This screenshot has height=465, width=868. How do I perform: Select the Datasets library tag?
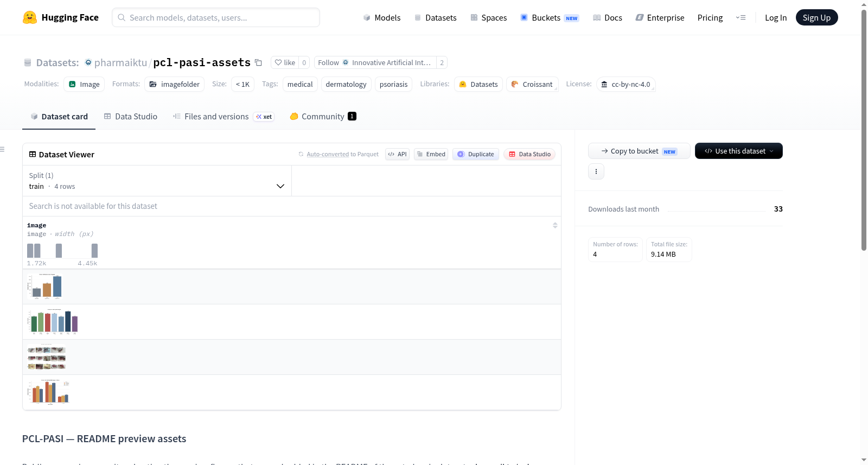478,84
